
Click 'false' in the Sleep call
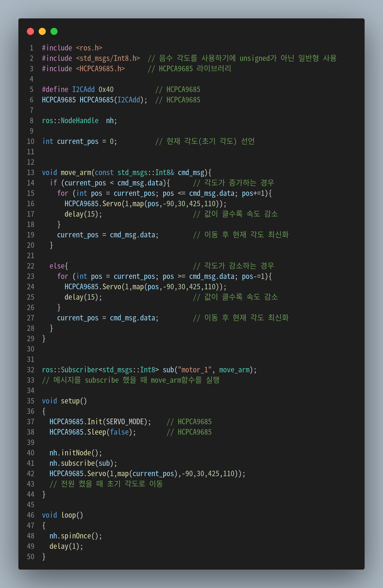119,432
